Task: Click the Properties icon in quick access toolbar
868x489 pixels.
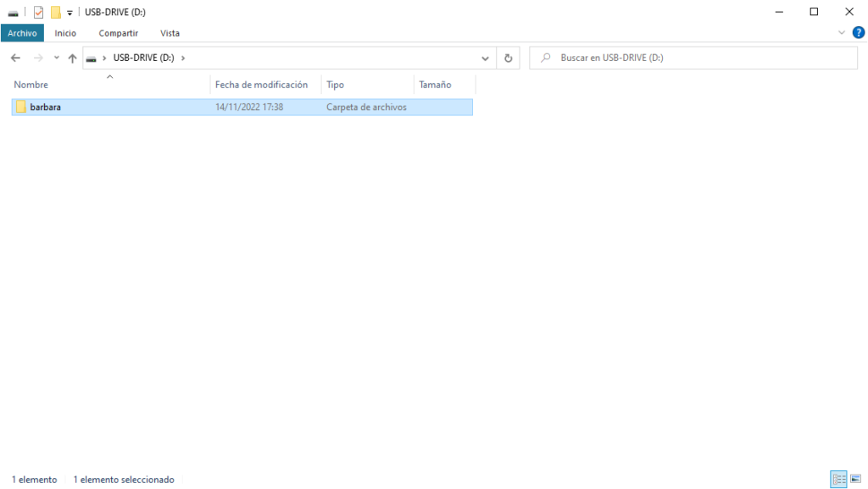Action: (x=38, y=12)
